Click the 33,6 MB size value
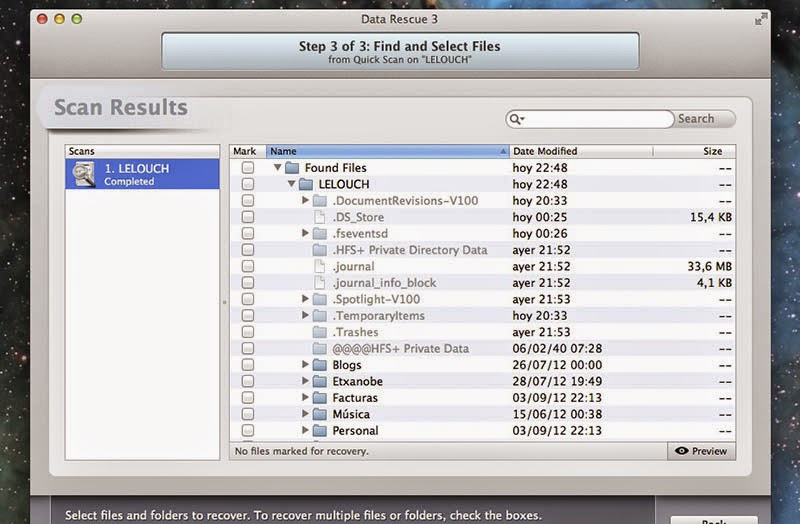The height and width of the screenshot is (524, 800). pyautogui.click(x=709, y=266)
